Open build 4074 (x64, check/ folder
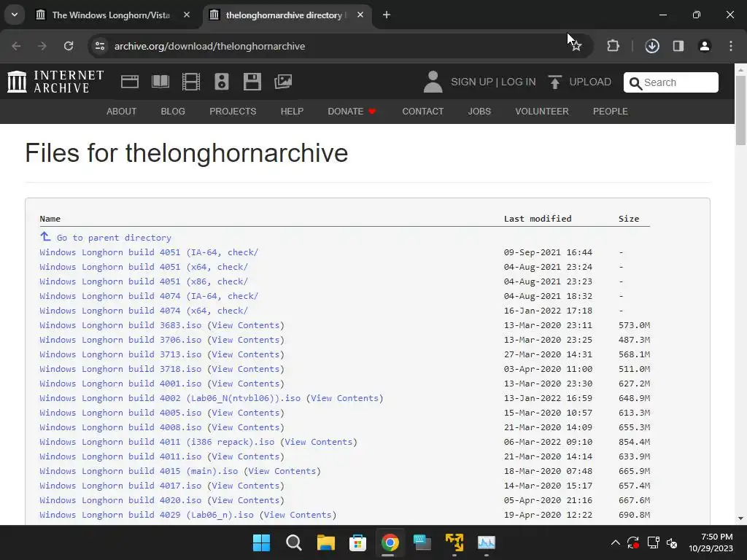The height and width of the screenshot is (560, 747). point(144,311)
